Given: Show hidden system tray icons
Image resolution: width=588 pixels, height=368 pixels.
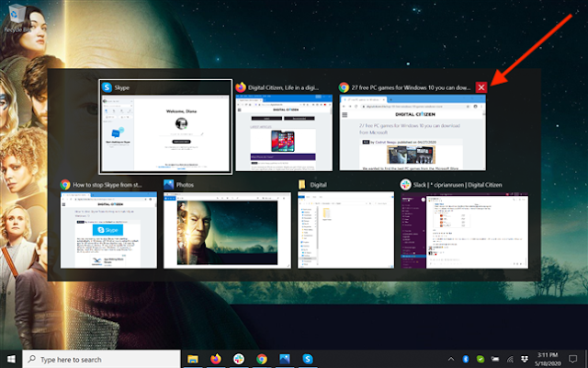Looking at the screenshot, I should coord(450,359).
